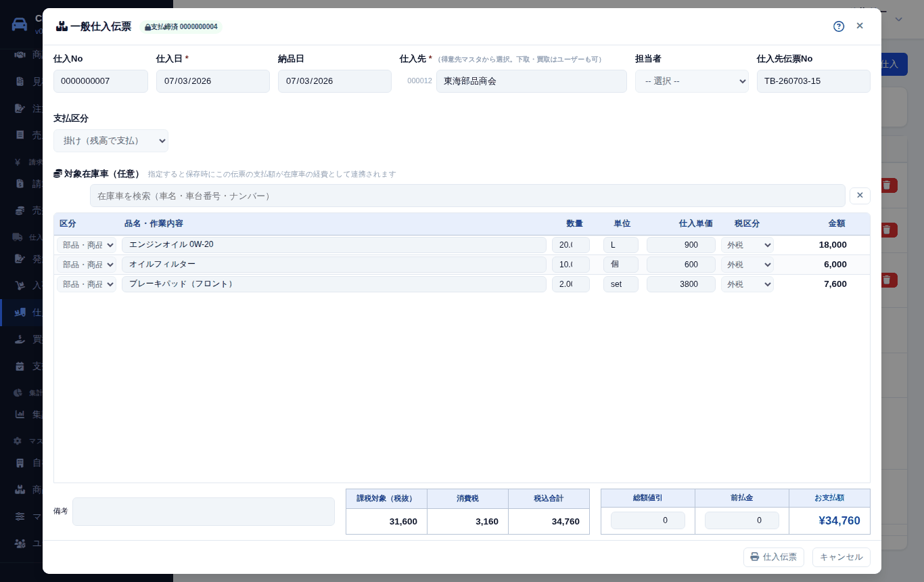Click the 単位 field showing 個
The height and width of the screenshot is (582, 924).
tap(621, 265)
